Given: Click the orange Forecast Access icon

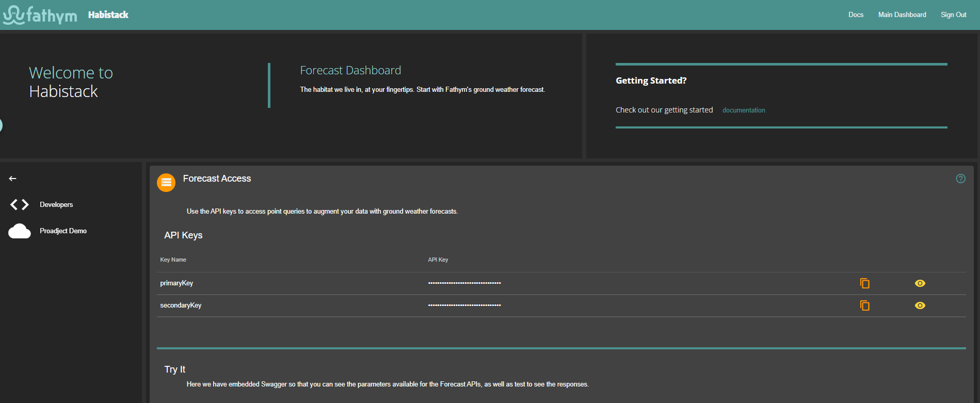Looking at the screenshot, I should (166, 182).
